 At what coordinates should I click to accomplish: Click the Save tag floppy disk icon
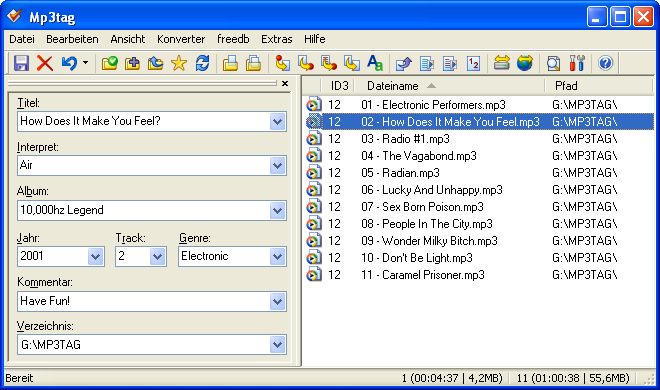pos(21,64)
